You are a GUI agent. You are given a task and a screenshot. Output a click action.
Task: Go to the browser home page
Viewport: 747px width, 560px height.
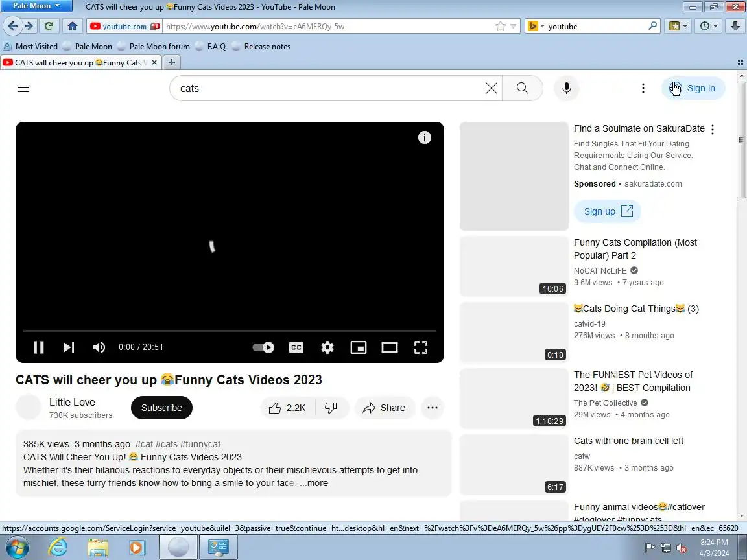[x=73, y=26]
